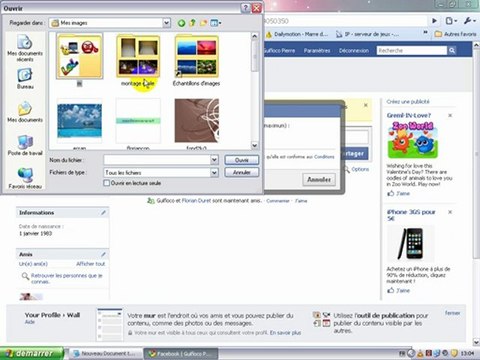Select the ecran image thumbnail
Screen dimensions: 480x360
(x=79, y=123)
